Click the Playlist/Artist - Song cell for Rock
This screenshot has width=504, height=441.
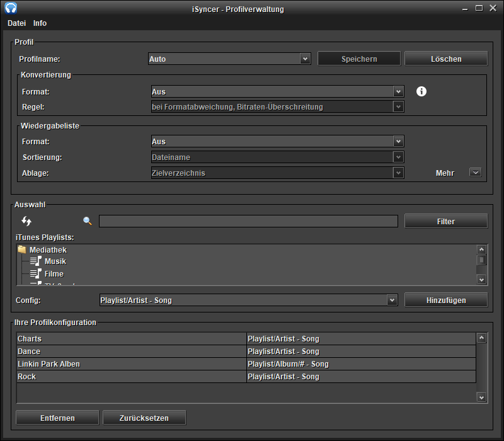tap(361, 376)
